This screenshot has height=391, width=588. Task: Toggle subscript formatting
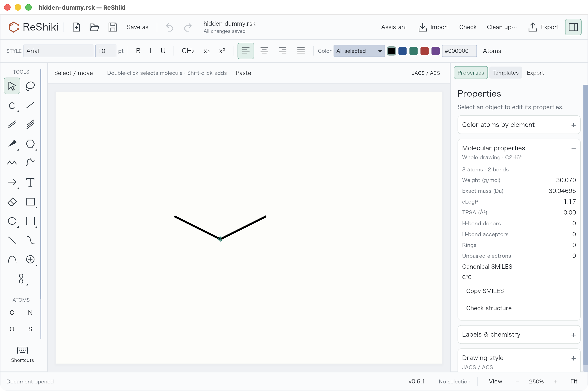[206, 51]
